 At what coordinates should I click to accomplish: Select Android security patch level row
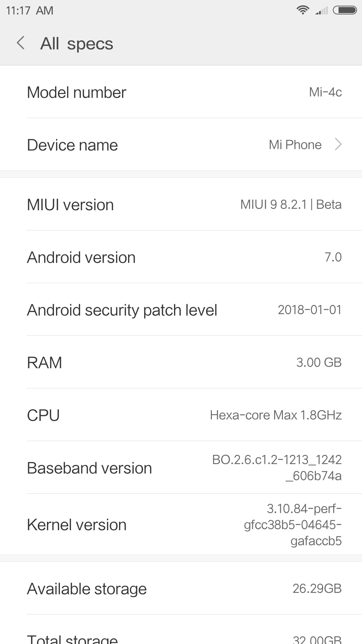click(x=181, y=310)
